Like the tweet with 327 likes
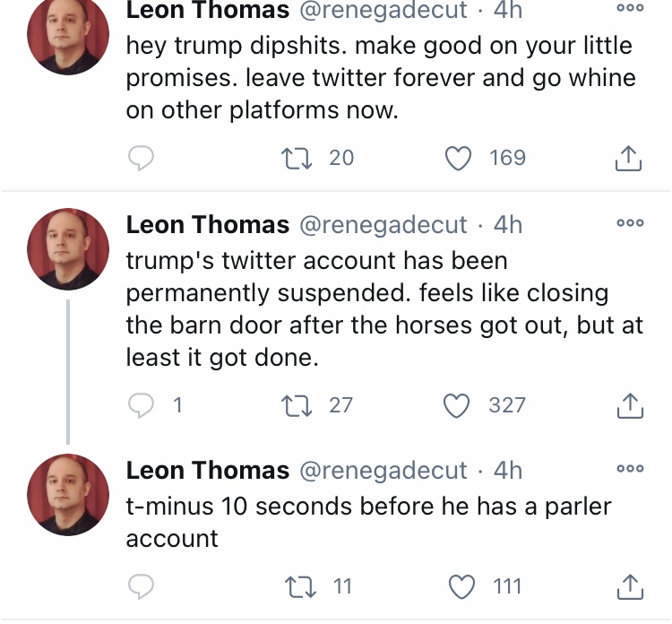This screenshot has width=672, height=624. 456,406
